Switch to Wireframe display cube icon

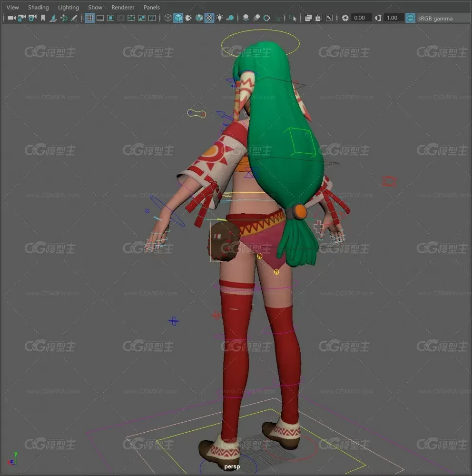(168, 18)
